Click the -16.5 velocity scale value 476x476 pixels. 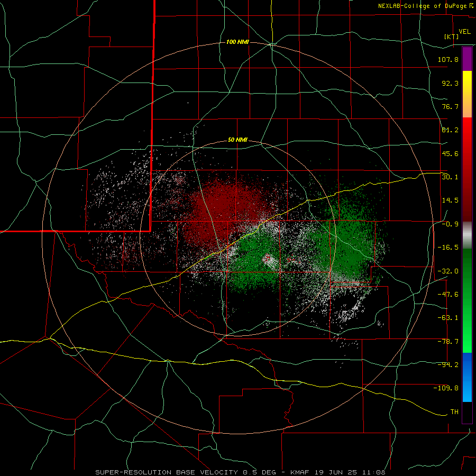[x=448, y=248]
